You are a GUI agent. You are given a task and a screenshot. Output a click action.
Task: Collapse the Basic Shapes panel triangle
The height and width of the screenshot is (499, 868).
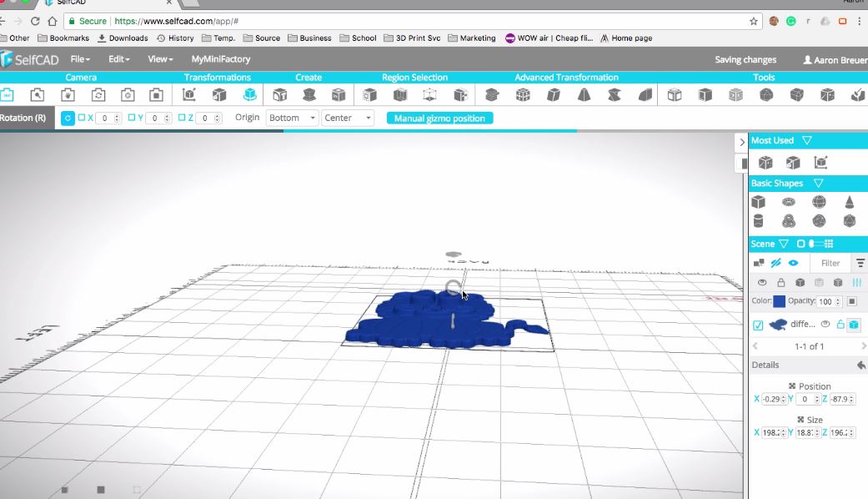point(818,184)
